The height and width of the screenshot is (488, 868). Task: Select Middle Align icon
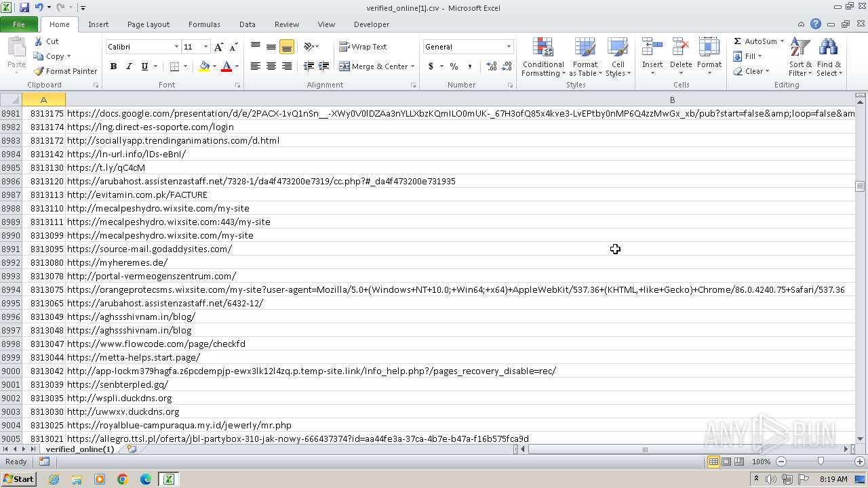tap(271, 47)
